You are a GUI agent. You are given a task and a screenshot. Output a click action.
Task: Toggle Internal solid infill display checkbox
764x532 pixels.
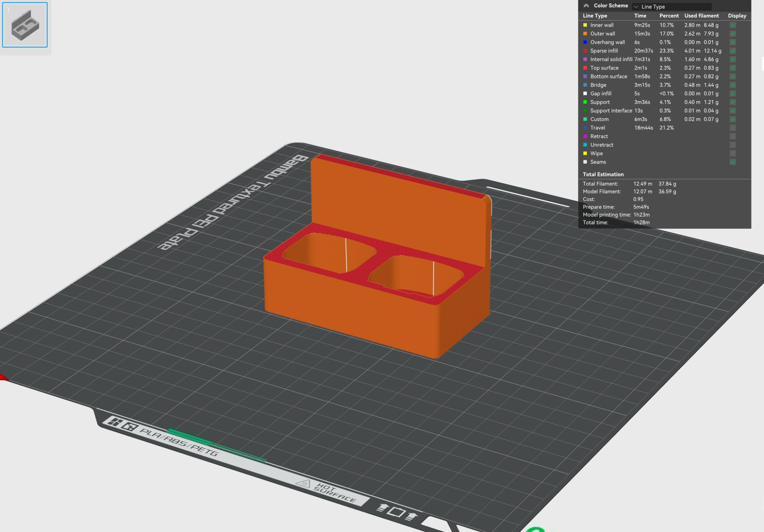coord(732,60)
